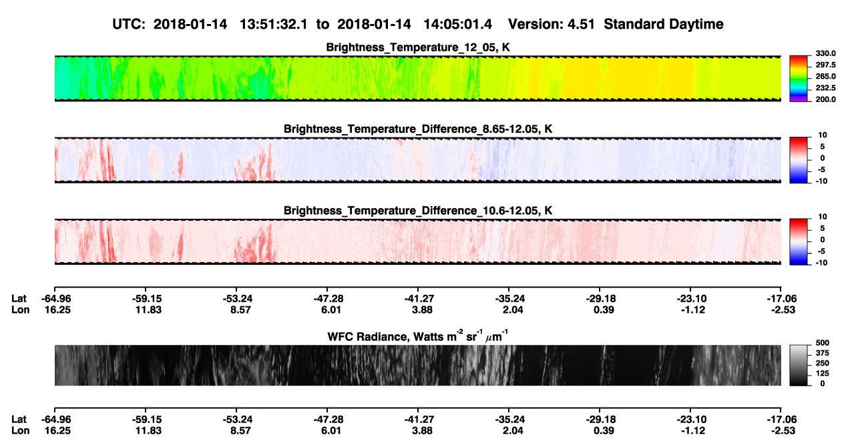
Task: Click latitude -47.28 on the axis below the 10.6-12.05 panel
Action: pos(329,298)
